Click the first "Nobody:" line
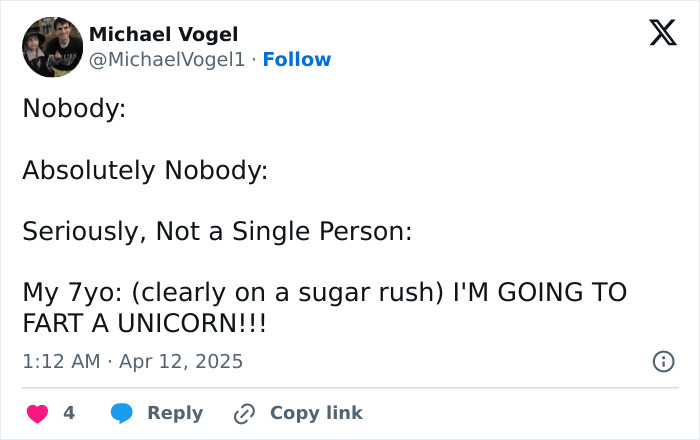 pyautogui.click(x=74, y=108)
